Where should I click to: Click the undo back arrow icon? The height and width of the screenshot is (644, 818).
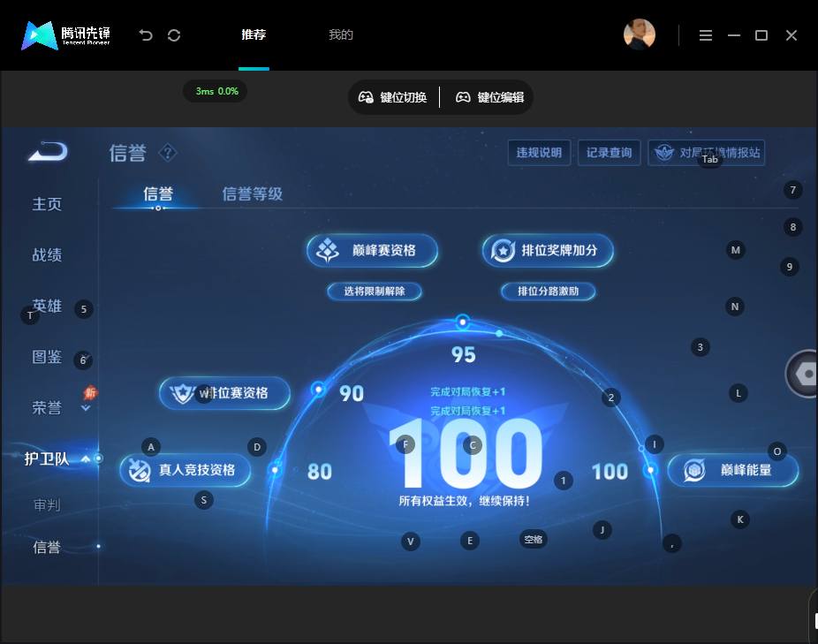click(146, 35)
